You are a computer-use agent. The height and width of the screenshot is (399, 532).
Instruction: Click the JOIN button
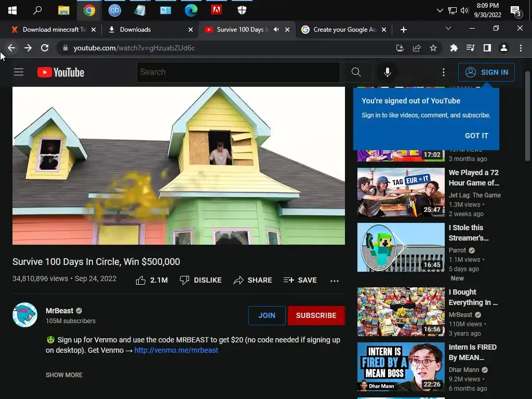[x=267, y=315]
